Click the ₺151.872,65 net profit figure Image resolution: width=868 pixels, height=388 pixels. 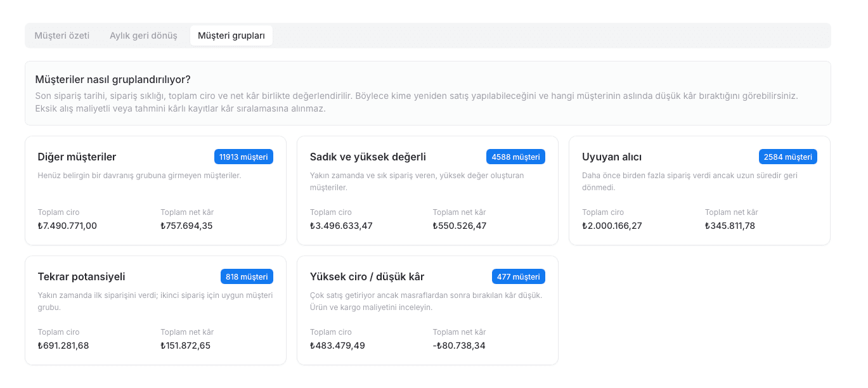click(185, 346)
